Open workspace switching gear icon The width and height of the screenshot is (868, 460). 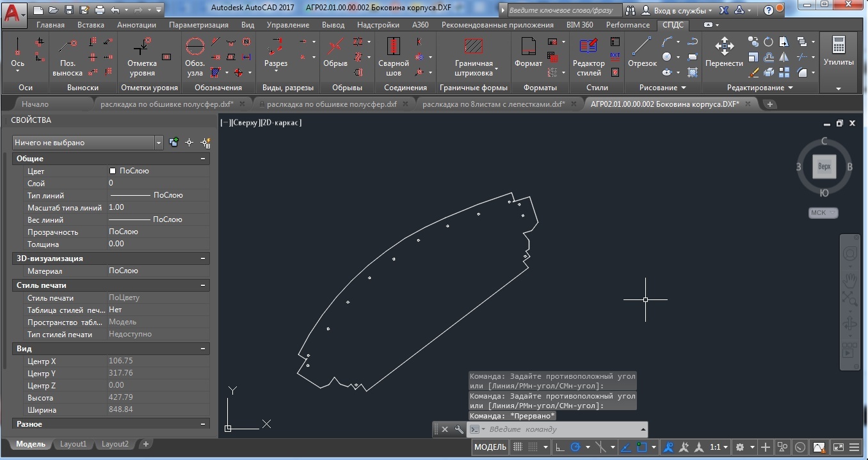tap(740, 447)
